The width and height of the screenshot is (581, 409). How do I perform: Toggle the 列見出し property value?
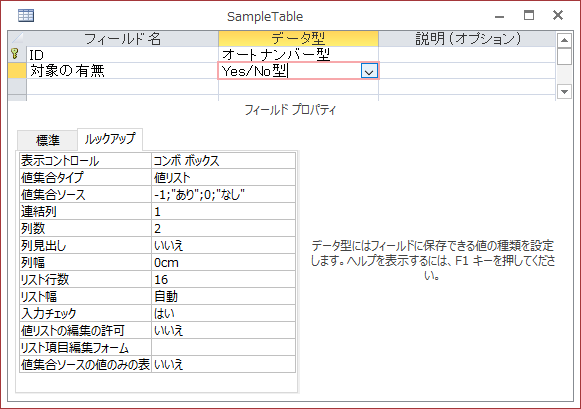coord(223,246)
